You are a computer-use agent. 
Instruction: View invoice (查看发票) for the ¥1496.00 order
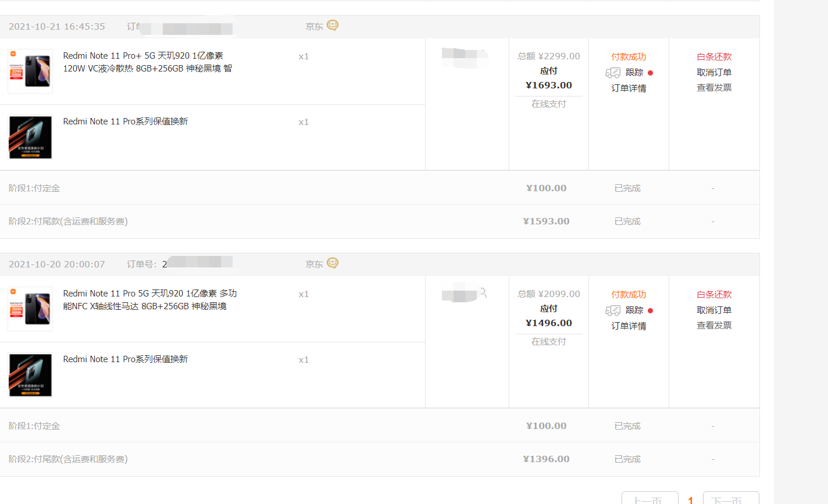click(714, 326)
